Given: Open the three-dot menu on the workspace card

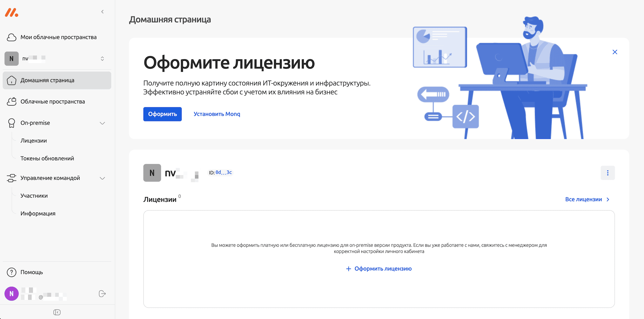Looking at the screenshot, I should tap(607, 173).
